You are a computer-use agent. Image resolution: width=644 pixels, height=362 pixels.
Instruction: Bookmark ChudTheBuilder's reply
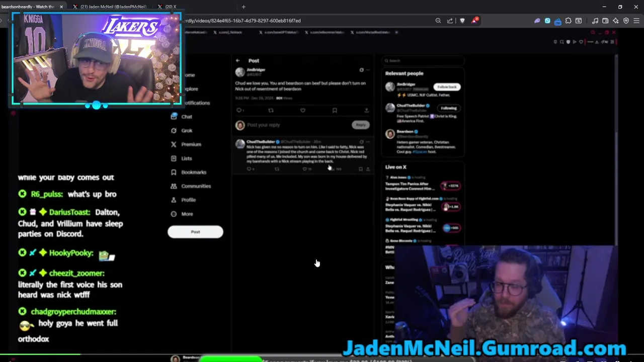pyautogui.click(x=360, y=169)
